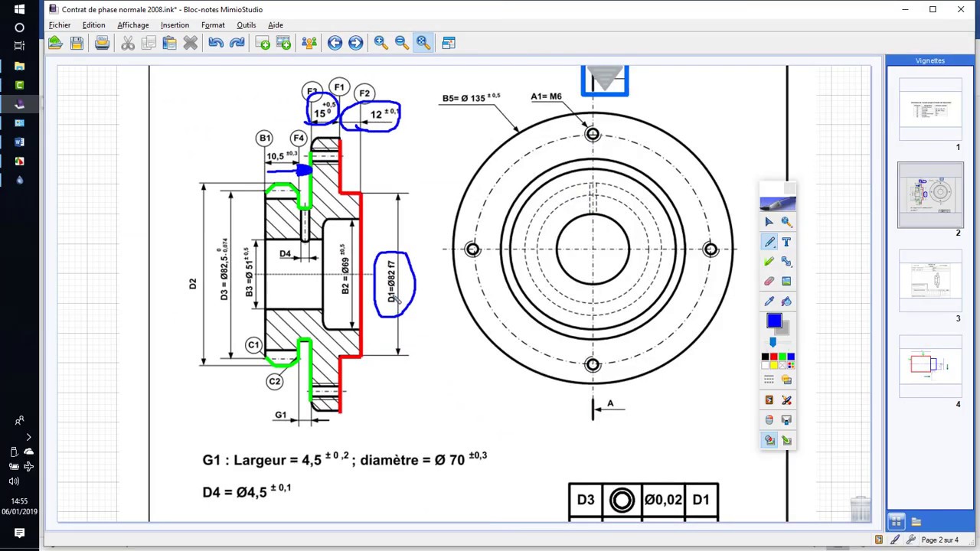Zoom in with the plus magnifier icon
This screenshot has width=980, height=551.
[381, 43]
